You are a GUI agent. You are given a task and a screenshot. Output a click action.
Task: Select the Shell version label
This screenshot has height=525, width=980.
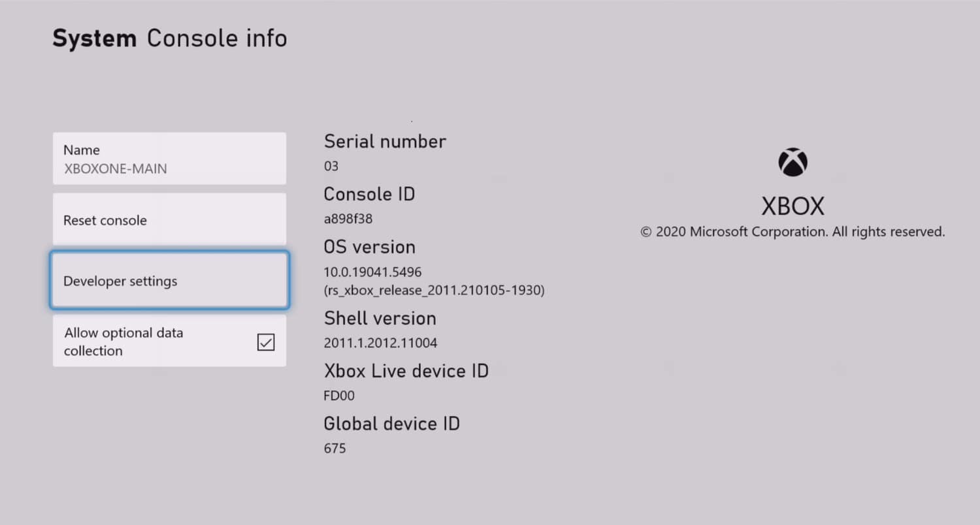point(380,318)
